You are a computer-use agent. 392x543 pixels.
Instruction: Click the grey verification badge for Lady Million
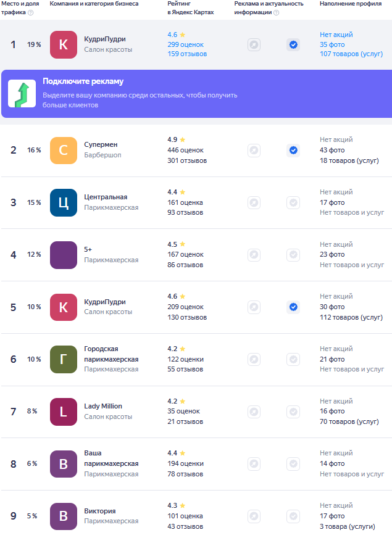click(x=293, y=412)
